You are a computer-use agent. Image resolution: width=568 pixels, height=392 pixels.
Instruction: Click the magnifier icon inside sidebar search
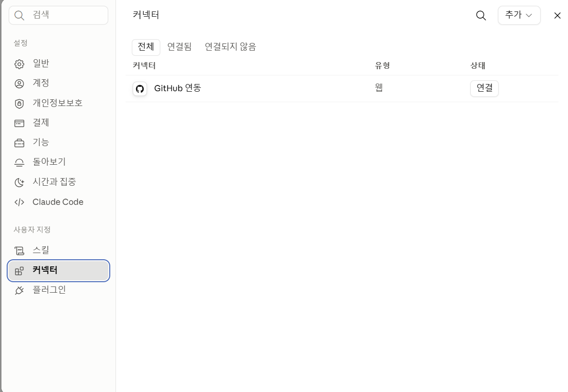(x=19, y=16)
